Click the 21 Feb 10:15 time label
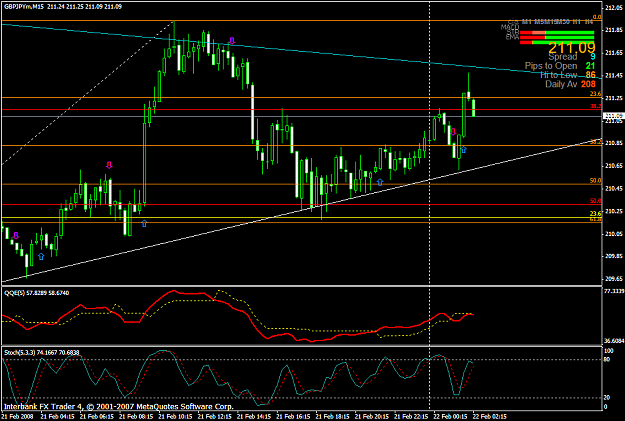The height and width of the screenshot is (421, 625). [x=176, y=417]
